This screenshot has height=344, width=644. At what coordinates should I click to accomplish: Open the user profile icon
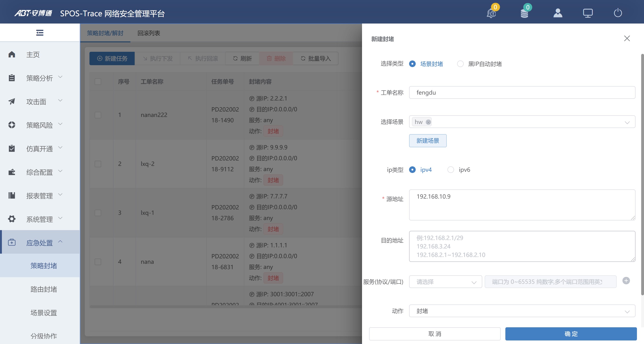point(558,13)
